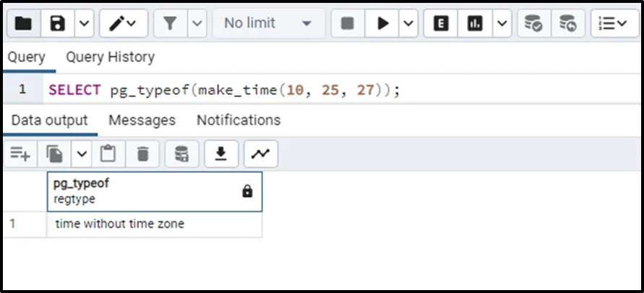This screenshot has height=293, width=644.
Task: Stop the running query
Action: 348,24
